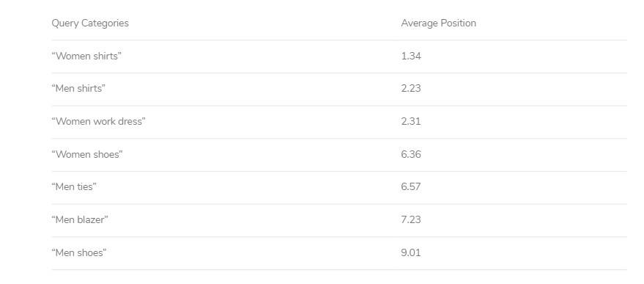Select the "Men shoes" query cell

click(x=79, y=252)
